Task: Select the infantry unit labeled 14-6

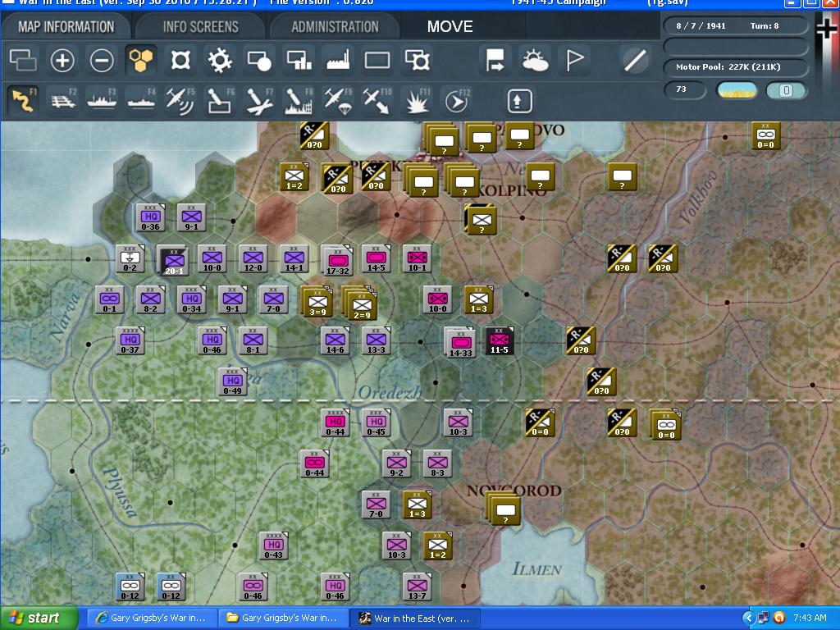Action: [x=336, y=340]
